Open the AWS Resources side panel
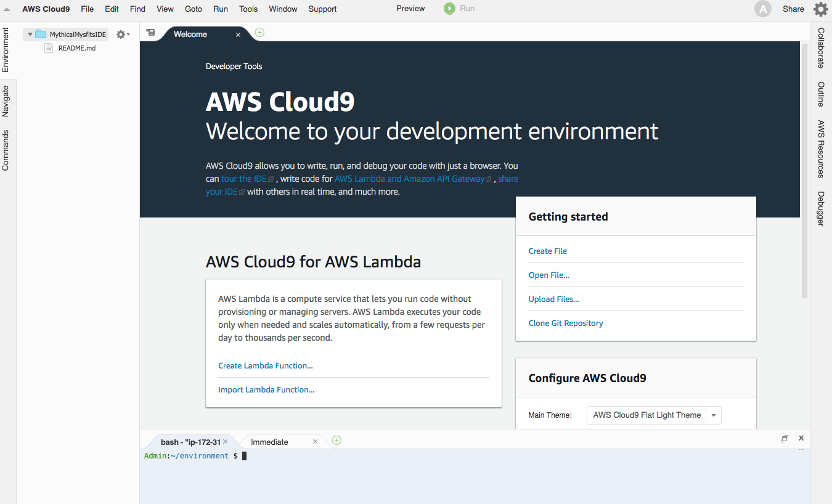The height and width of the screenshot is (504, 832). click(821, 148)
